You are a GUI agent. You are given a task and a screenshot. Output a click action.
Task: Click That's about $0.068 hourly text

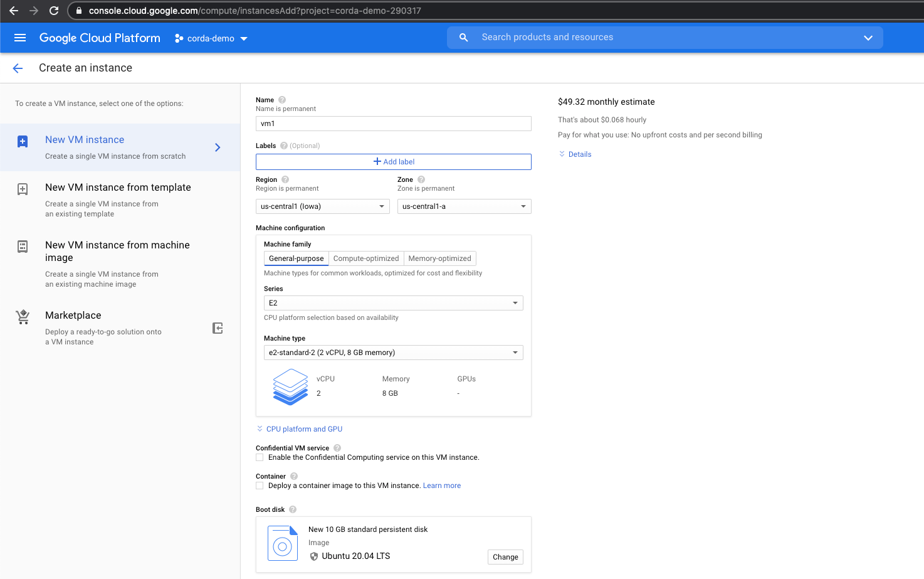pyautogui.click(x=602, y=120)
